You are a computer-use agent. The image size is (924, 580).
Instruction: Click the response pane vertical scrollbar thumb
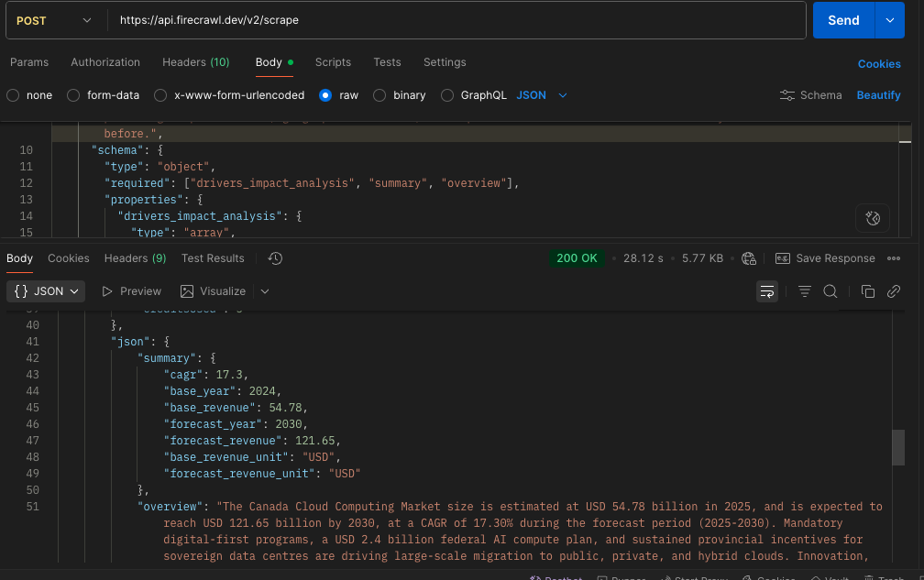click(898, 447)
